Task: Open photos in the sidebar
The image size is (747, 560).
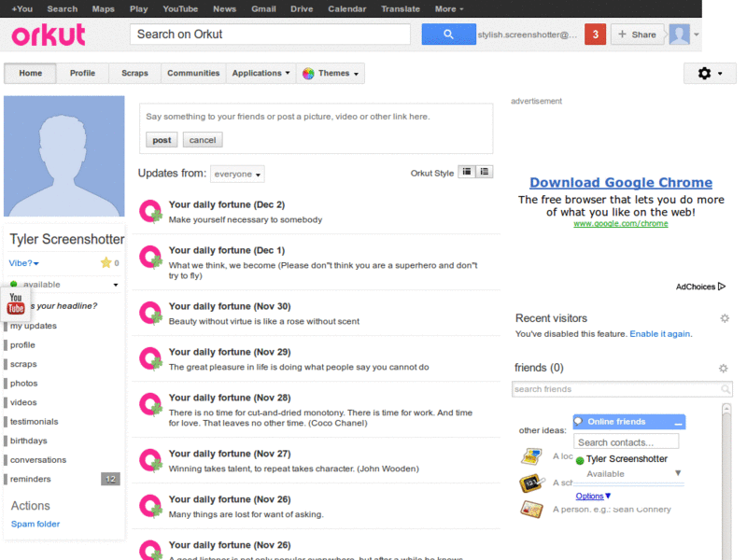Action: pyautogui.click(x=24, y=384)
